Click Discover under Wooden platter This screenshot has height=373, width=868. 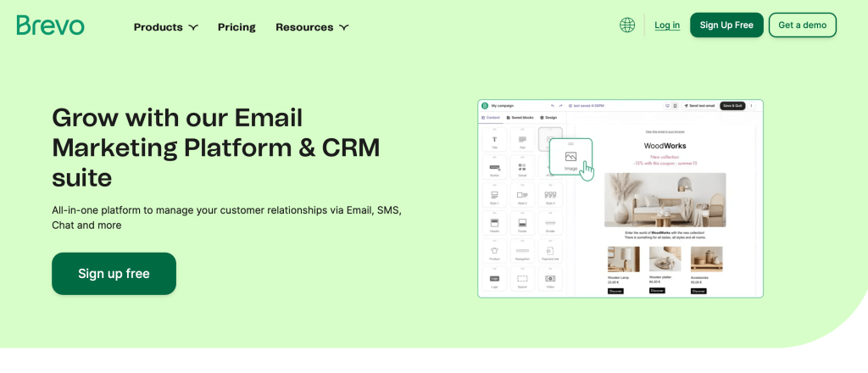click(x=657, y=291)
